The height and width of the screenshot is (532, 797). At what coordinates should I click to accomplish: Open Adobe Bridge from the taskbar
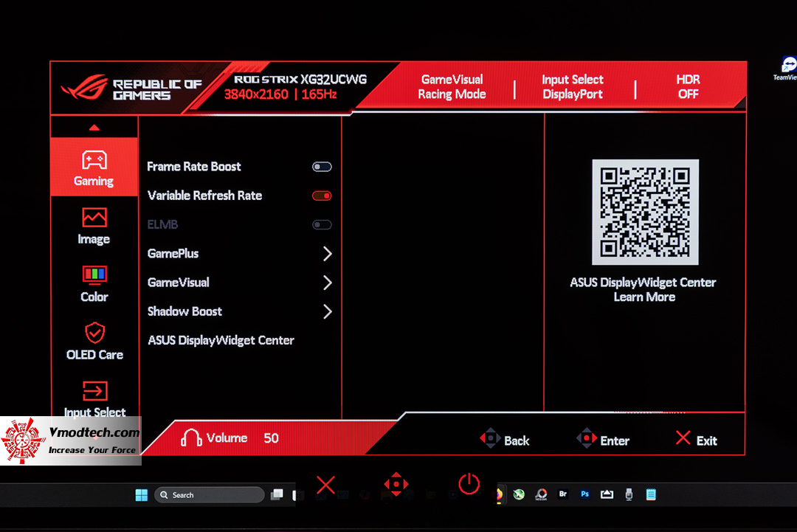[562, 494]
